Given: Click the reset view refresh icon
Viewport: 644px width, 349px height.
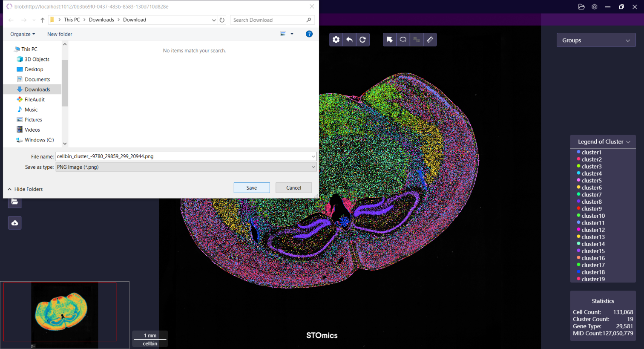Looking at the screenshot, I should pyautogui.click(x=363, y=40).
